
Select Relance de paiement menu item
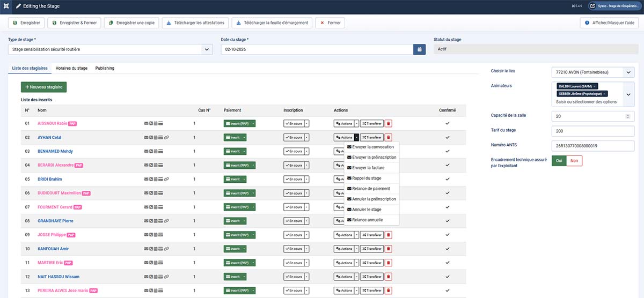coord(371,189)
